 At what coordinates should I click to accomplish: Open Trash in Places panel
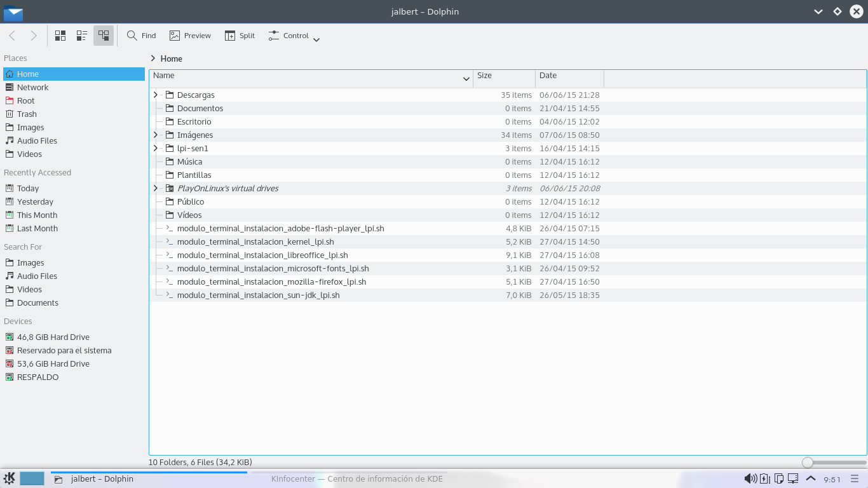tap(27, 114)
